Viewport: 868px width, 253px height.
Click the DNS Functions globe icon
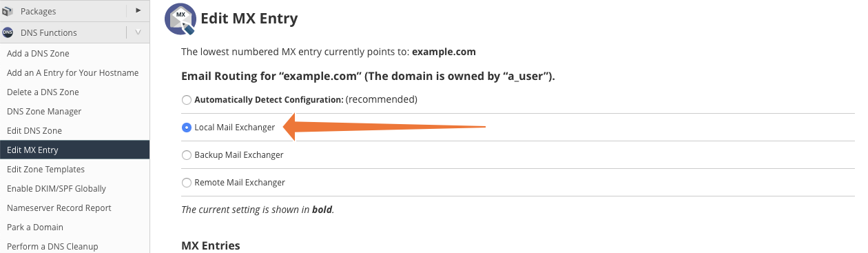click(8, 32)
